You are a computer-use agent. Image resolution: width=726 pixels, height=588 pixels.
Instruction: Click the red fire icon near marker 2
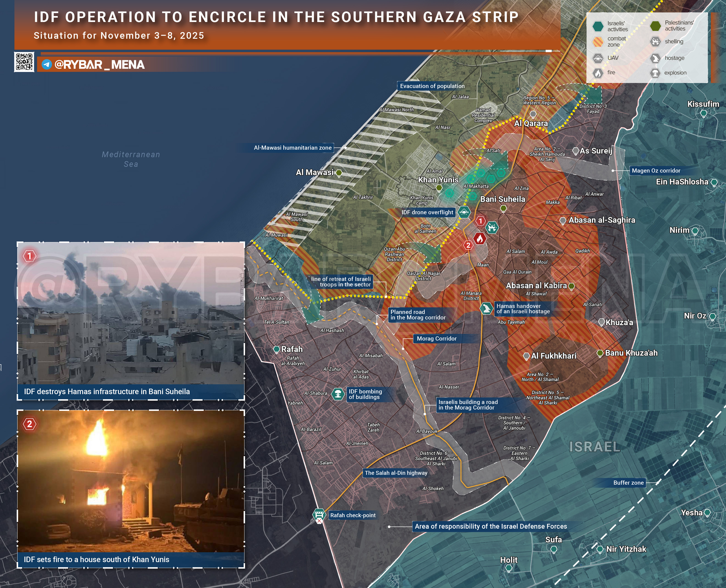(x=480, y=239)
